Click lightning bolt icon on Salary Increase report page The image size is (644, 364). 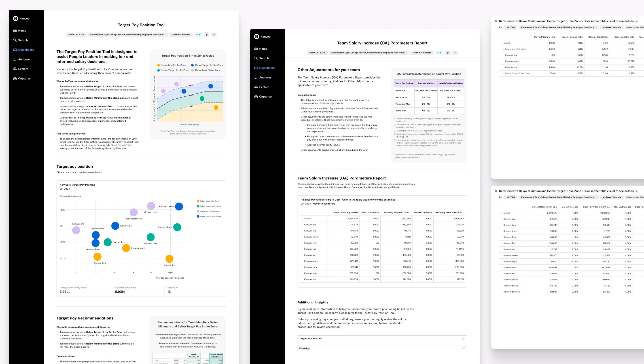click(448, 53)
